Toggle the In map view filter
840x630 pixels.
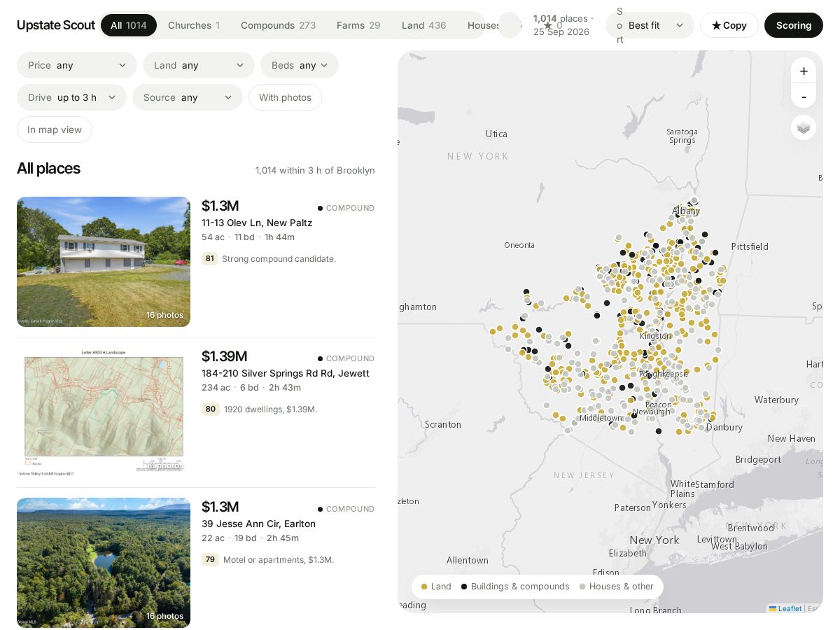coord(55,129)
